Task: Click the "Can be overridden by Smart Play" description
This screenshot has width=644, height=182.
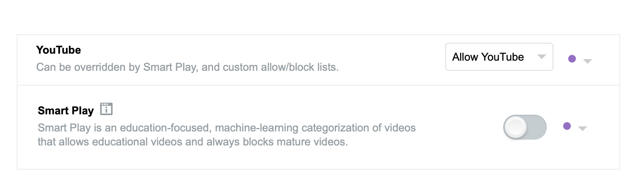Action: (117, 67)
